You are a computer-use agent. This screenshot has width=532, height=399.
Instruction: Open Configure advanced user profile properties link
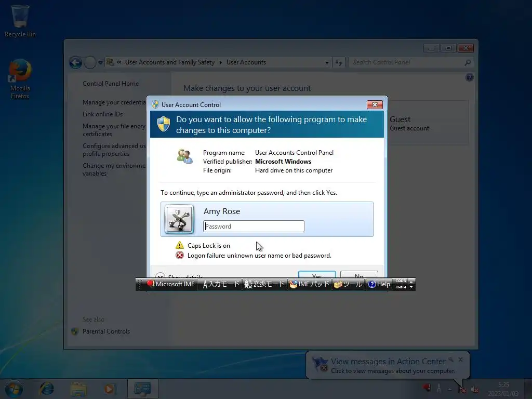[114, 150]
